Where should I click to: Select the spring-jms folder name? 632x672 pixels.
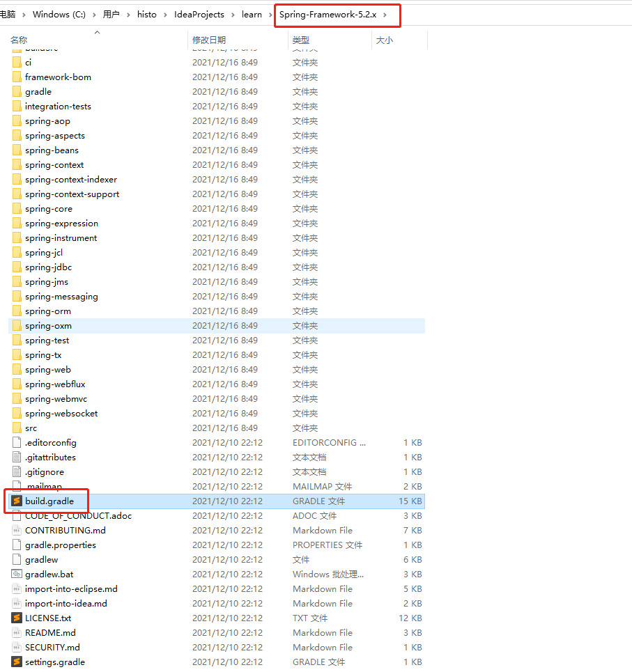point(47,281)
